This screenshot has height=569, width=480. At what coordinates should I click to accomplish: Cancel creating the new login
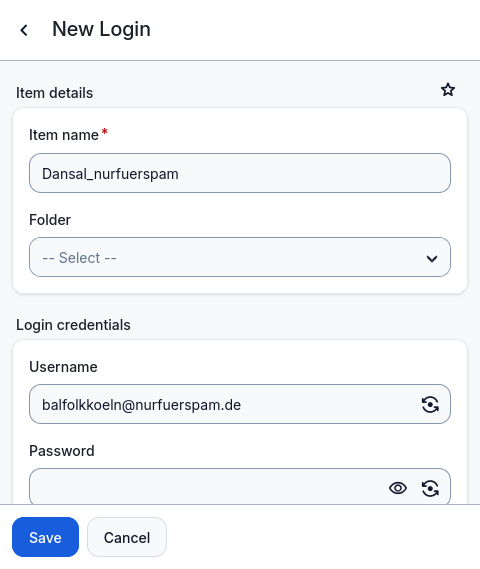click(127, 537)
